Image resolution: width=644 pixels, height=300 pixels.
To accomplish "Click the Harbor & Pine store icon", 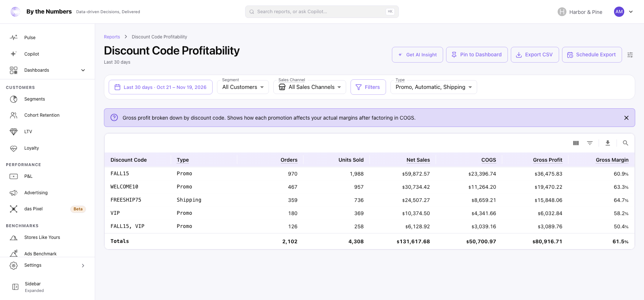I will [562, 12].
